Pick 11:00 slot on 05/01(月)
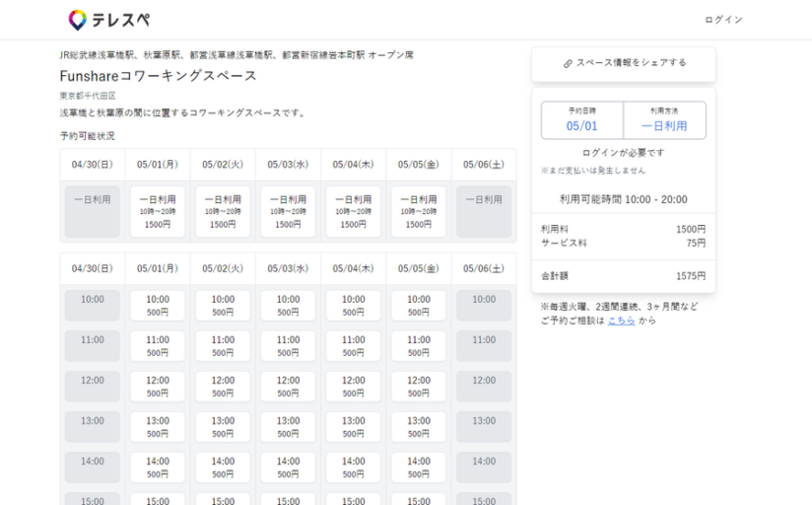 point(158,346)
